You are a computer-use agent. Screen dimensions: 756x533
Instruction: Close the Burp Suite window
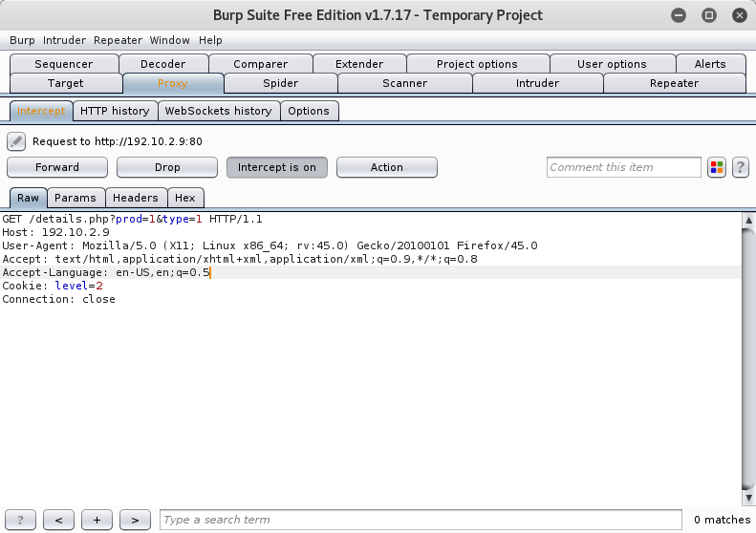[x=739, y=15]
